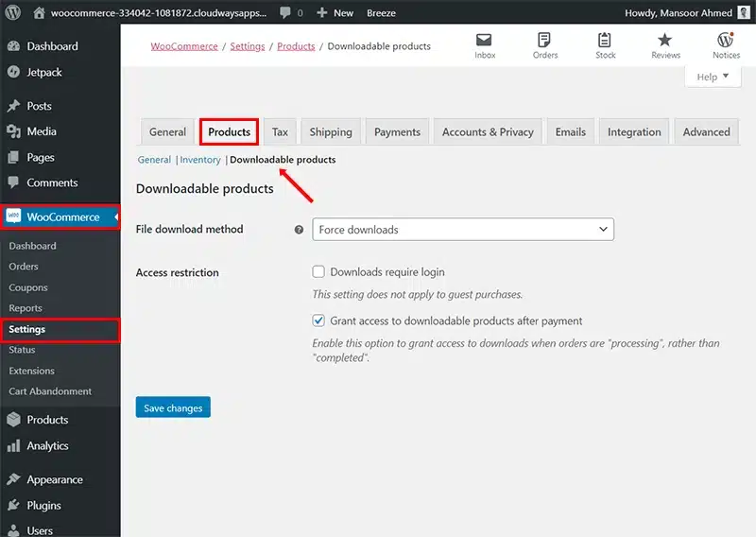The height and width of the screenshot is (537, 756).
Task: Click the plus New icon in admin bar
Action: click(x=321, y=12)
